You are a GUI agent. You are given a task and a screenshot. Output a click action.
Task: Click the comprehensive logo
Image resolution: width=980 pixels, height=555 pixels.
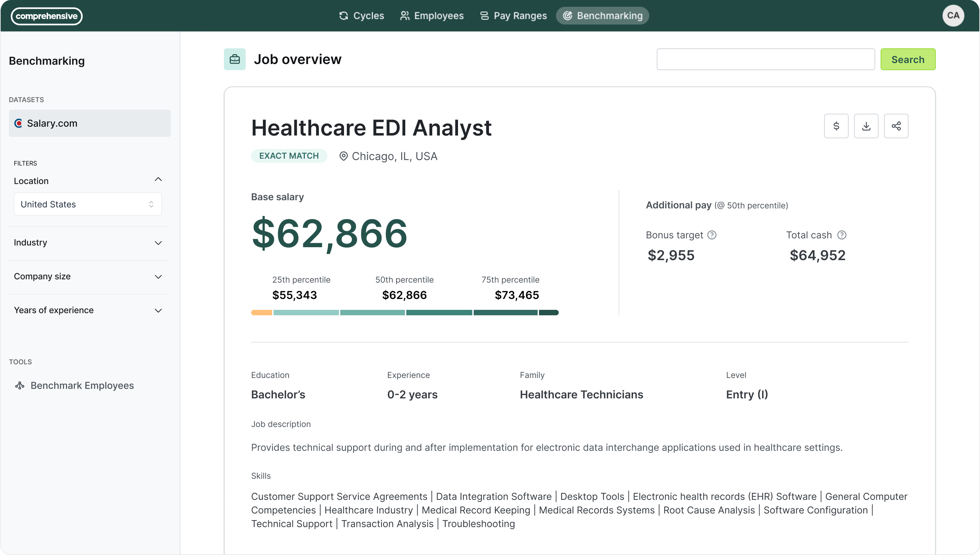(x=46, y=16)
